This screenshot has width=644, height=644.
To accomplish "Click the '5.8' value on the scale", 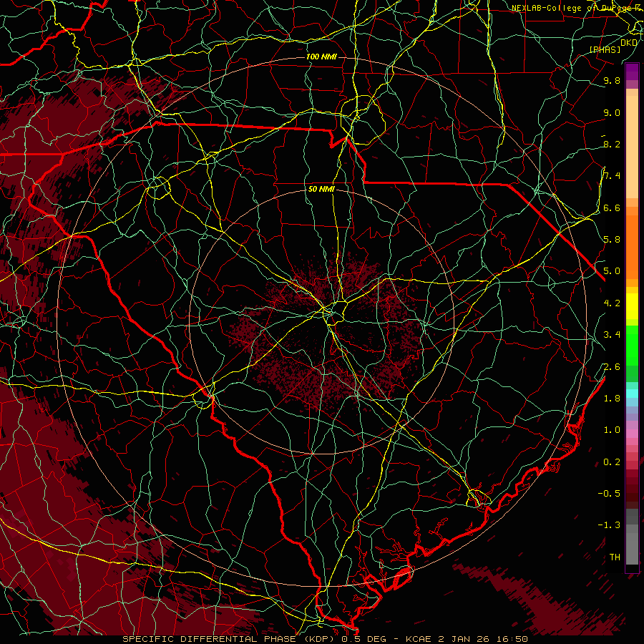I will tap(612, 240).
